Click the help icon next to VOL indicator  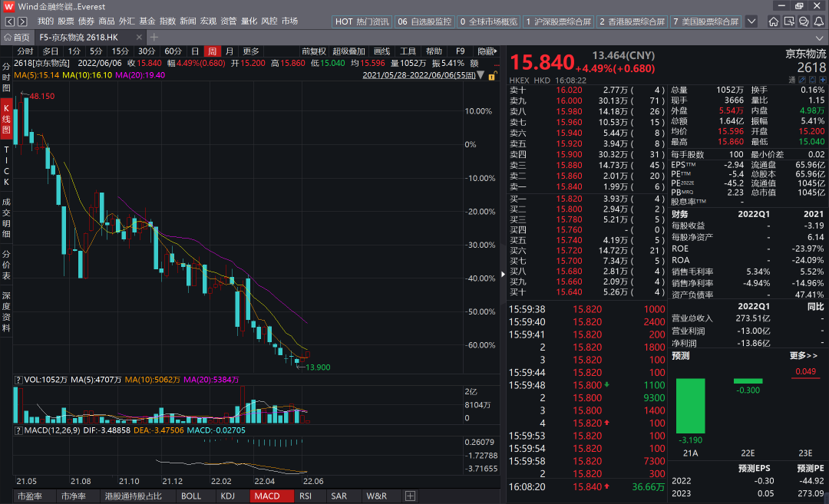(17, 379)
